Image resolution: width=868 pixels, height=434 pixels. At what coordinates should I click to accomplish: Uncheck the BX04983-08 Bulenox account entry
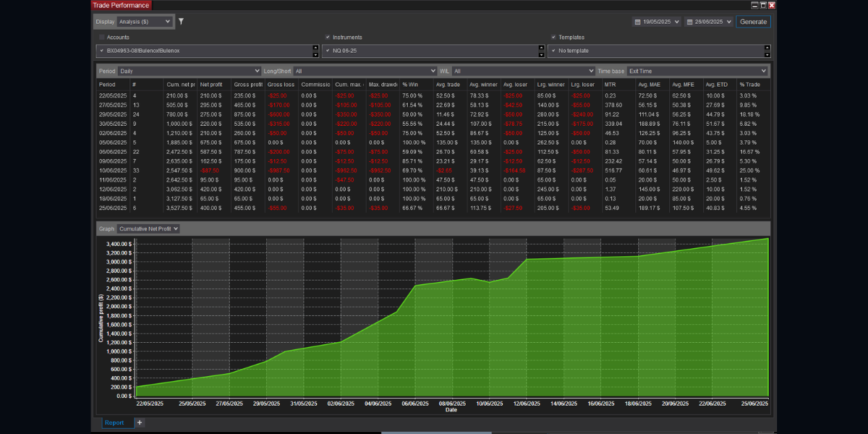click(x=102, y=51)
